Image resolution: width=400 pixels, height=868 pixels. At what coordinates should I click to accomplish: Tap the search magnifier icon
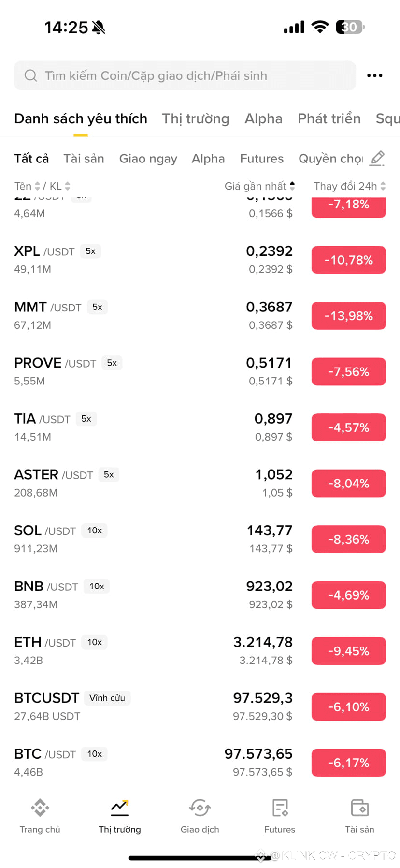(x=30, y=75)
